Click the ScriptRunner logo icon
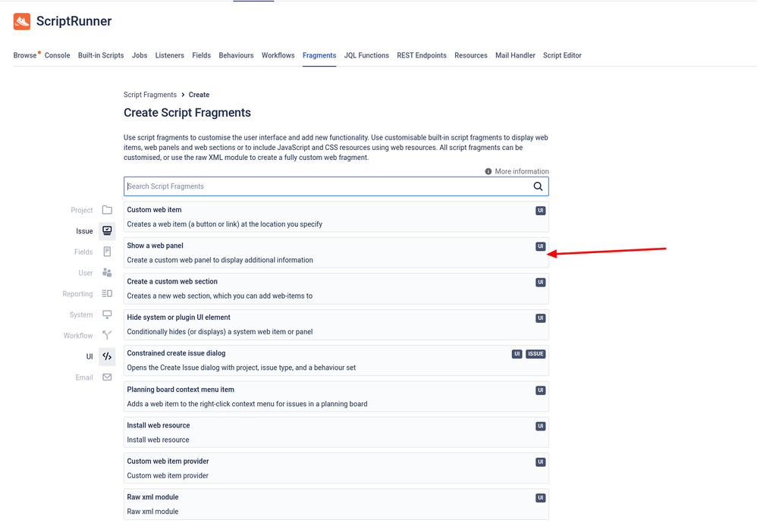This screenshot has height=532, width=757. tap(20, 22)
